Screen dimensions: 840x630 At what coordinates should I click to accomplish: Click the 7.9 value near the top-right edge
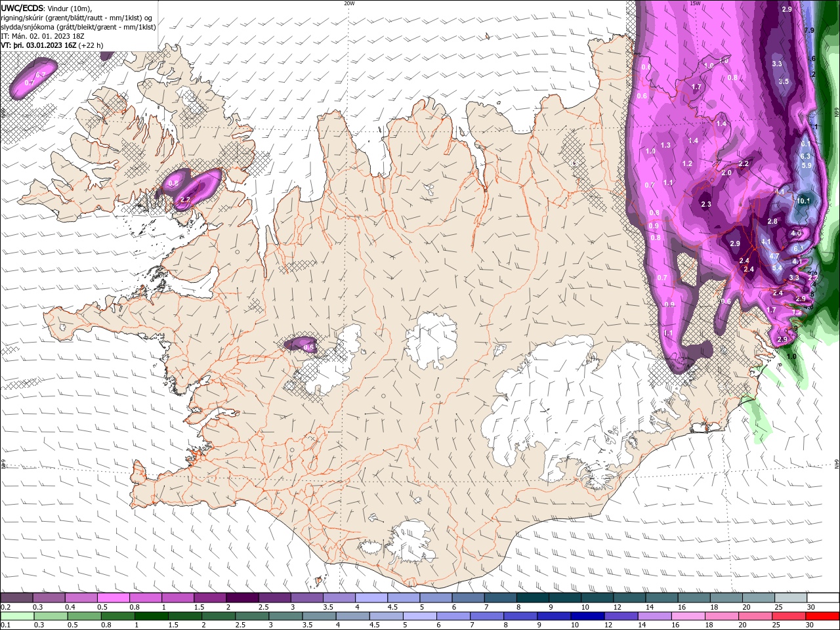point(809,30)
